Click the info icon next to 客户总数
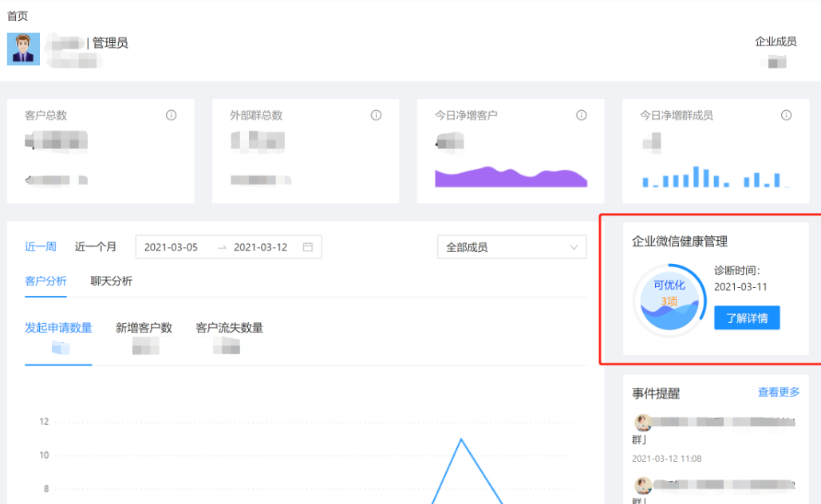 coord(171,116)
